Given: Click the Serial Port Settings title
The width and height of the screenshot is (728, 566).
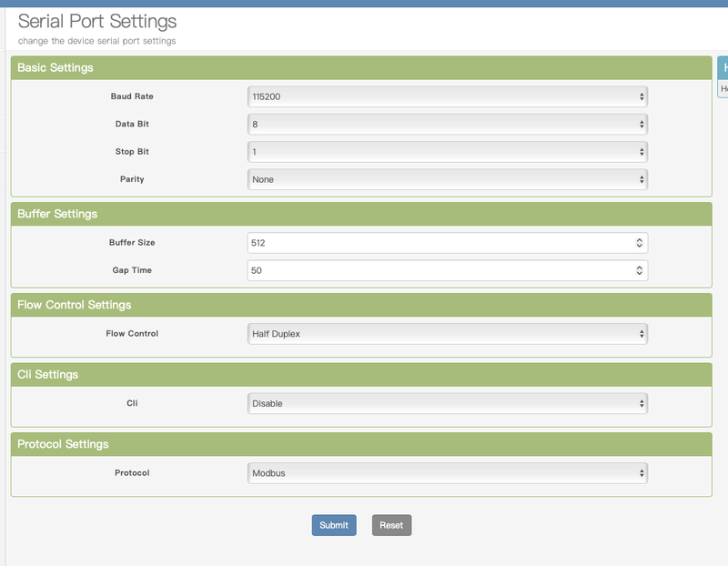Looking at the screenshot, I should (x=97, y=21).
